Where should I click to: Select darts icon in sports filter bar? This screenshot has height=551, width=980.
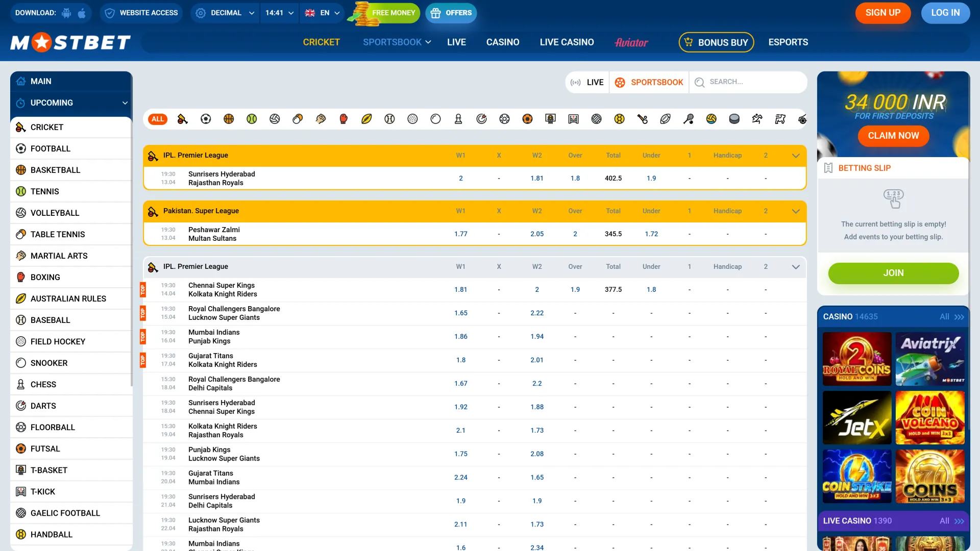(x=481, y=119)
